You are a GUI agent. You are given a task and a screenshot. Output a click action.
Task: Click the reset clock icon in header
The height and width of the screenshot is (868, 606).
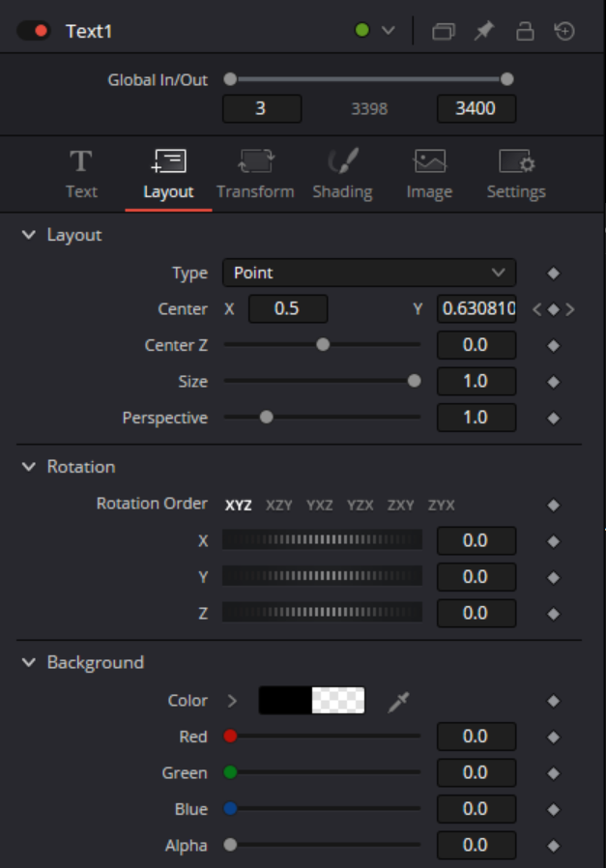564,31
